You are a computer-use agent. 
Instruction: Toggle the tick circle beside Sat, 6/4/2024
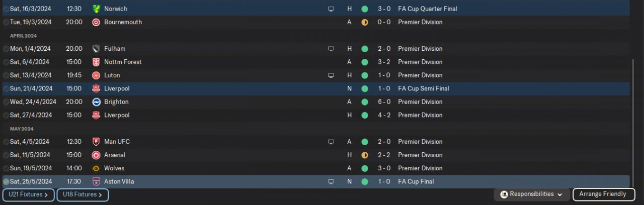click(6, 62)
